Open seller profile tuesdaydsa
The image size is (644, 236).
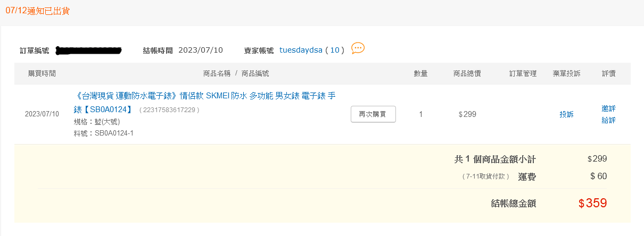[301, 50]
